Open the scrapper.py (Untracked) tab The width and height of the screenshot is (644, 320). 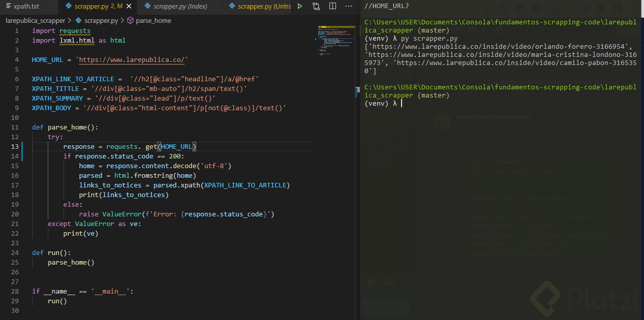coord(257,7)
